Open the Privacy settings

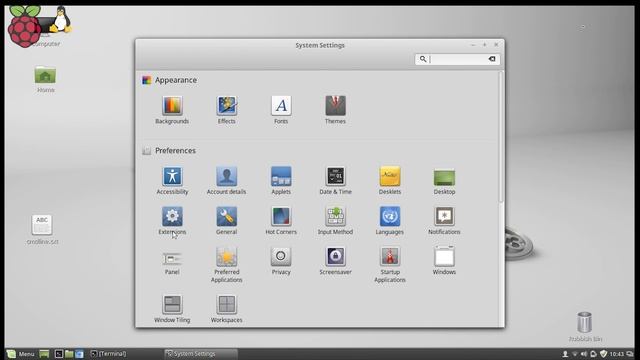[281, 260]
